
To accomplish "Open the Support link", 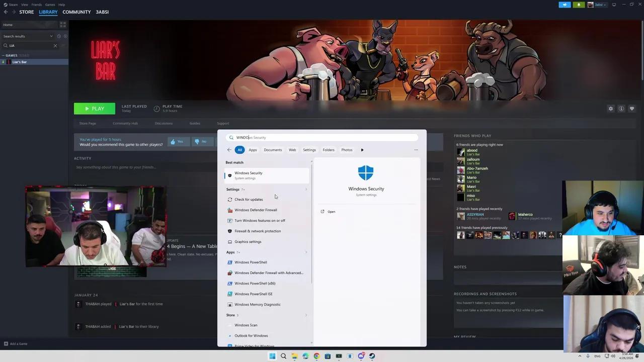I will (x=223, y=123).
